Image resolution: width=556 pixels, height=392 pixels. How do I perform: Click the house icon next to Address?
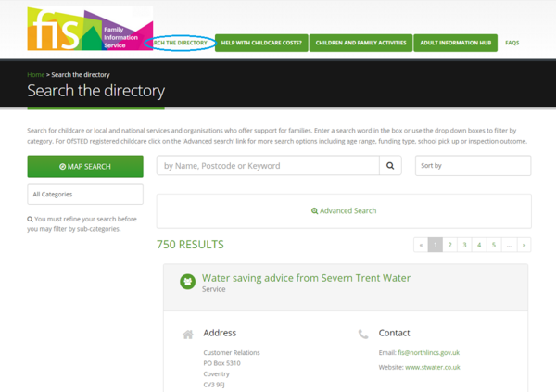(188, 335)
